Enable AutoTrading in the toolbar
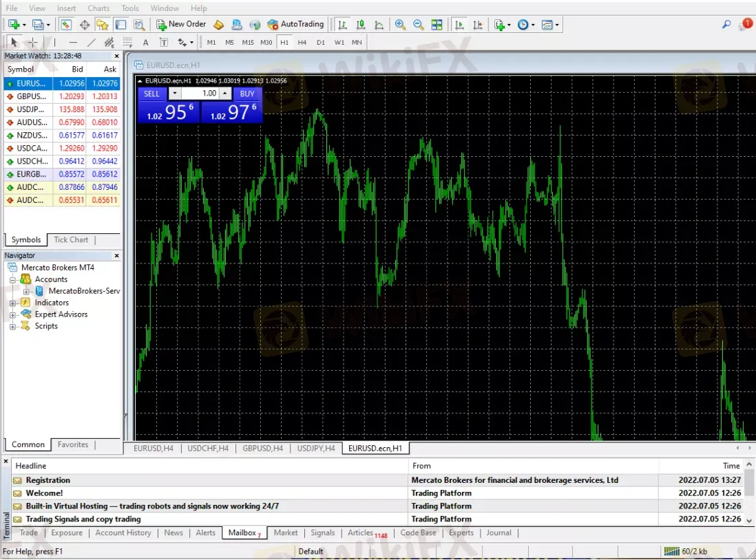Viewport: 756px width, 560px height. pyautogui.click(x=296, y=24)
